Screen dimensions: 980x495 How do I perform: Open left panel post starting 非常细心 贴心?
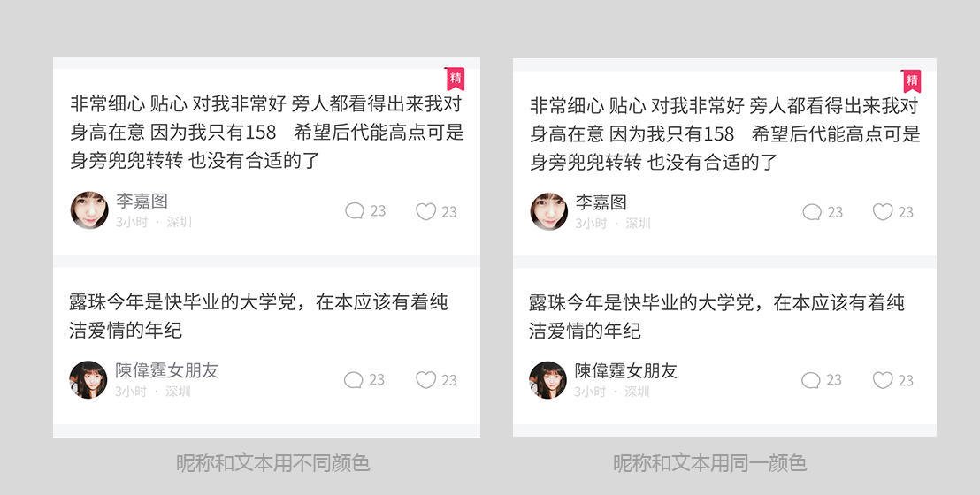(x=267, y=132)
